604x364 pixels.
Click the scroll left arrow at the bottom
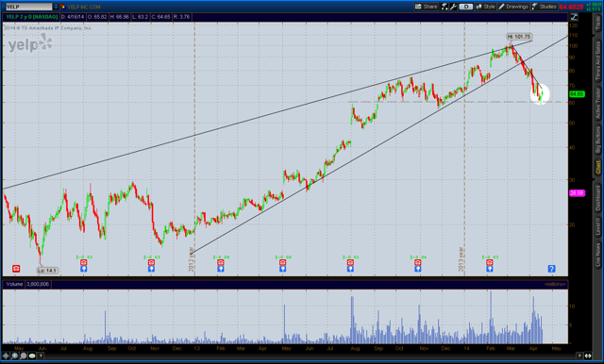tap(41, 356)
